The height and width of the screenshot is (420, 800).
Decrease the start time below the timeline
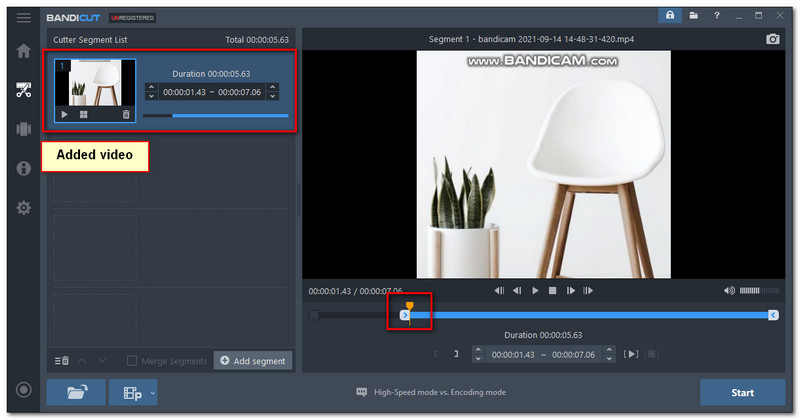coord(477,358)
